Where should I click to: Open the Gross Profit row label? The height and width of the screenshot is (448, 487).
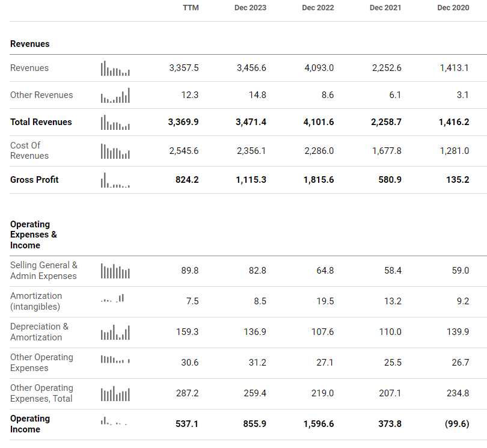[x=34, y=180]
